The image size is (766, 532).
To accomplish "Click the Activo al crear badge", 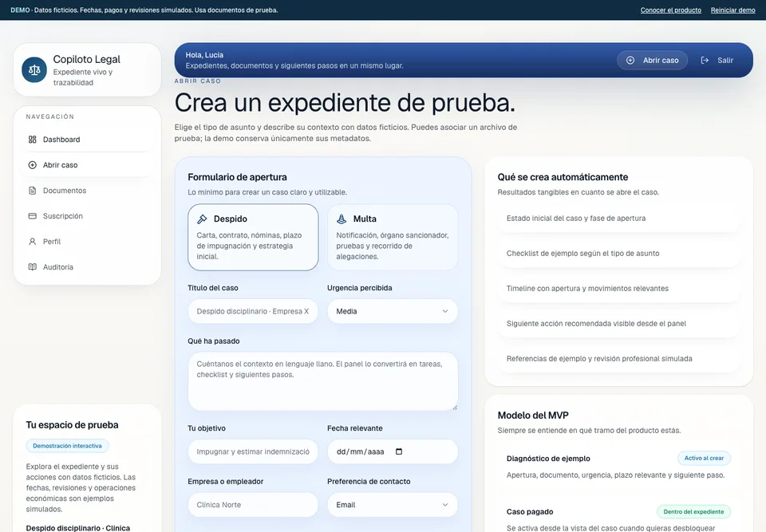I will (x=704, y=458).
